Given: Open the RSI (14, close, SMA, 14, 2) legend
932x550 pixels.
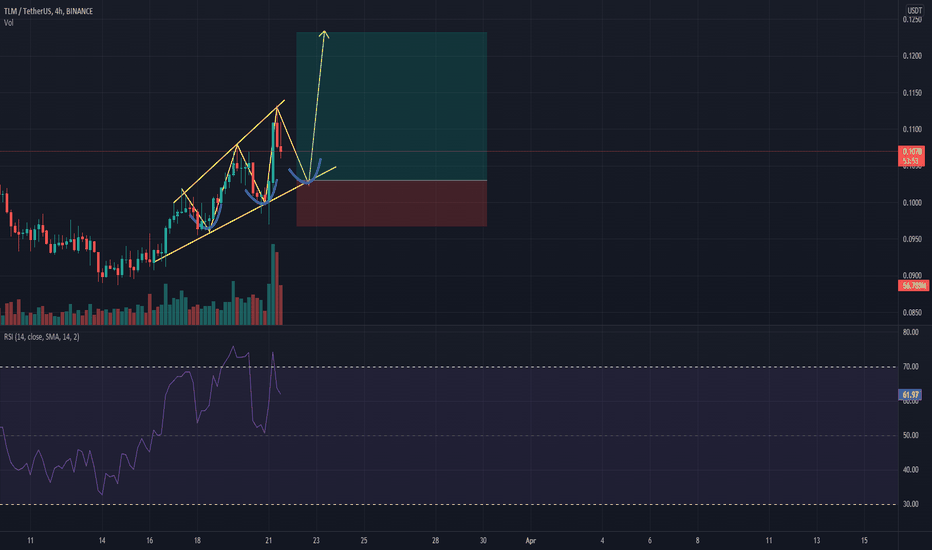Looking at the screenshot, I should (42, 337).
